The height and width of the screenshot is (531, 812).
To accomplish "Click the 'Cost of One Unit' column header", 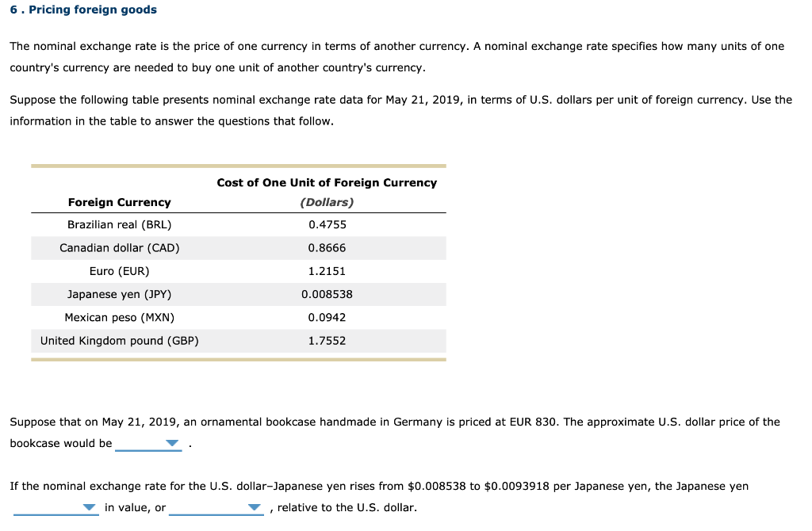I will [x=327, y=182].
